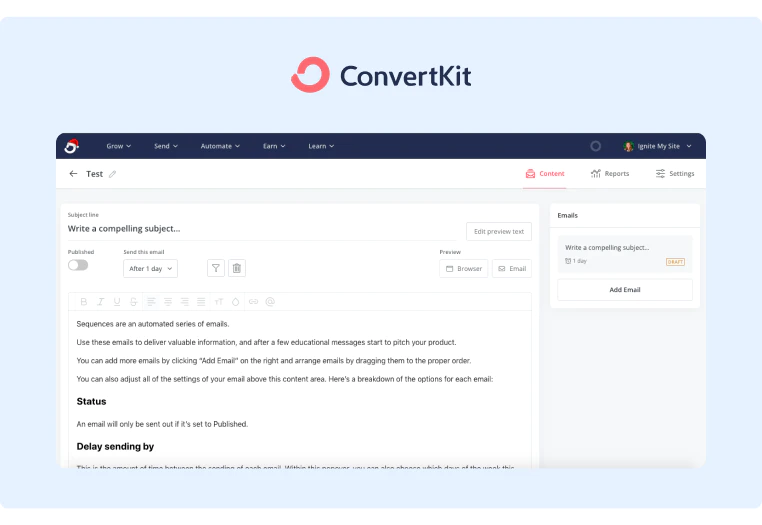The width and height of the screenshot is (762, 525).
Task: Switch to the Reports tab
Action: (x=610, y=174)
